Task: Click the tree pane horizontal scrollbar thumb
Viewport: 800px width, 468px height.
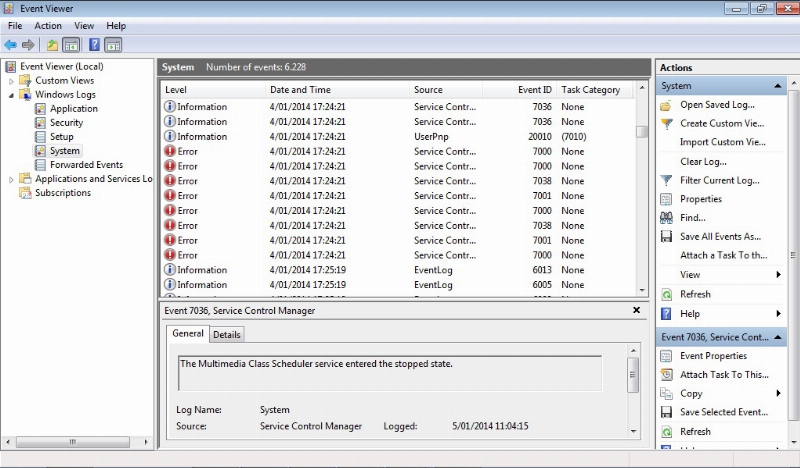Action: tap(72, 442)
